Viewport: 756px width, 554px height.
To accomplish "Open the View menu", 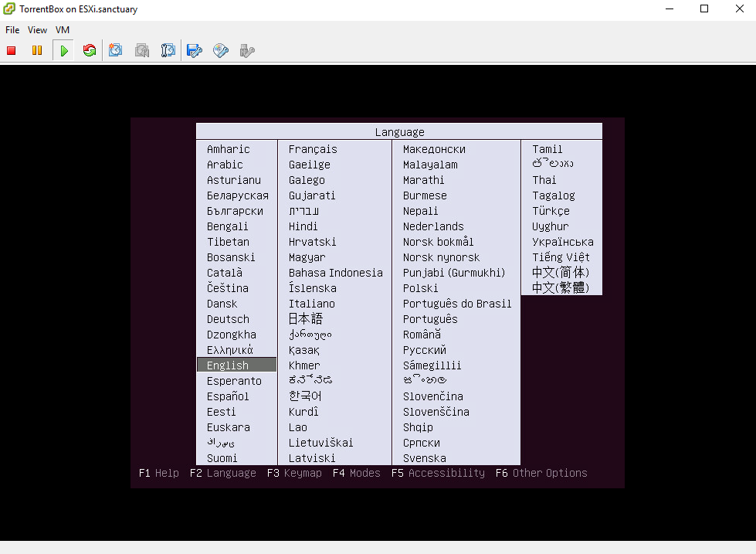I will [x=37, y=30].
